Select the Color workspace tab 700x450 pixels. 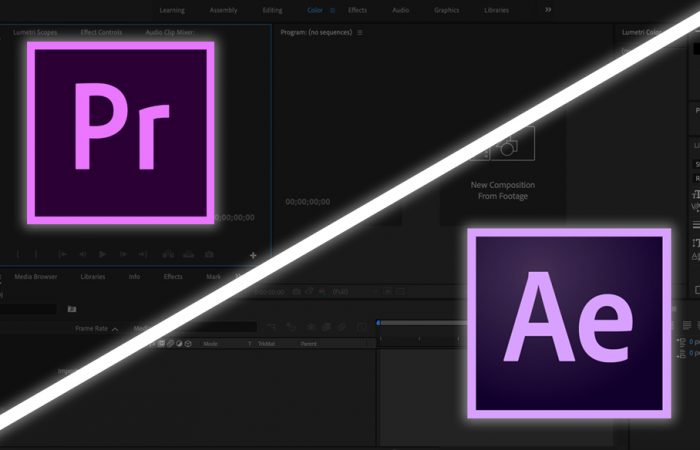315,10
